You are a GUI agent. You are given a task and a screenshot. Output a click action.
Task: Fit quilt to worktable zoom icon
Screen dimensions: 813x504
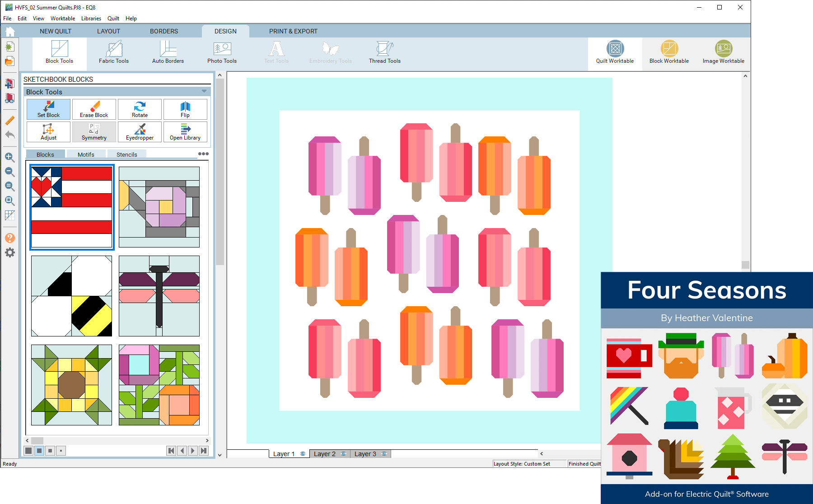point(9,201)
